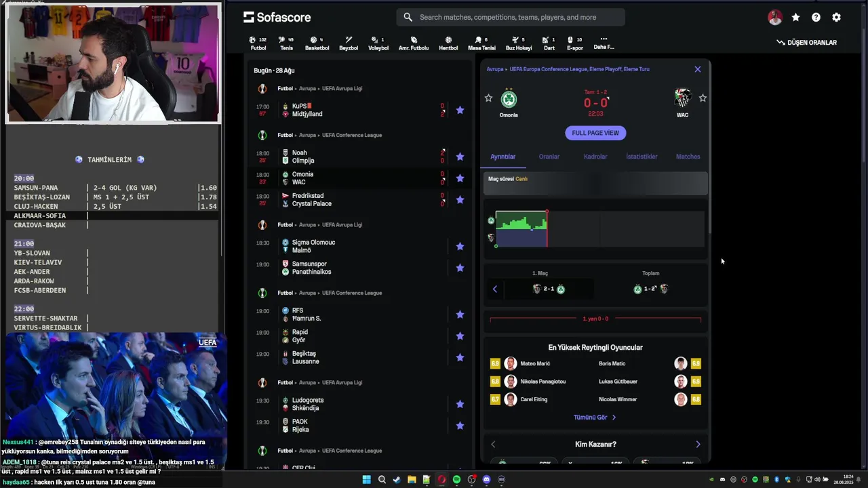Switch to the Kadrolar tab
The image size is (868, 488).
(x=595, y=157)
